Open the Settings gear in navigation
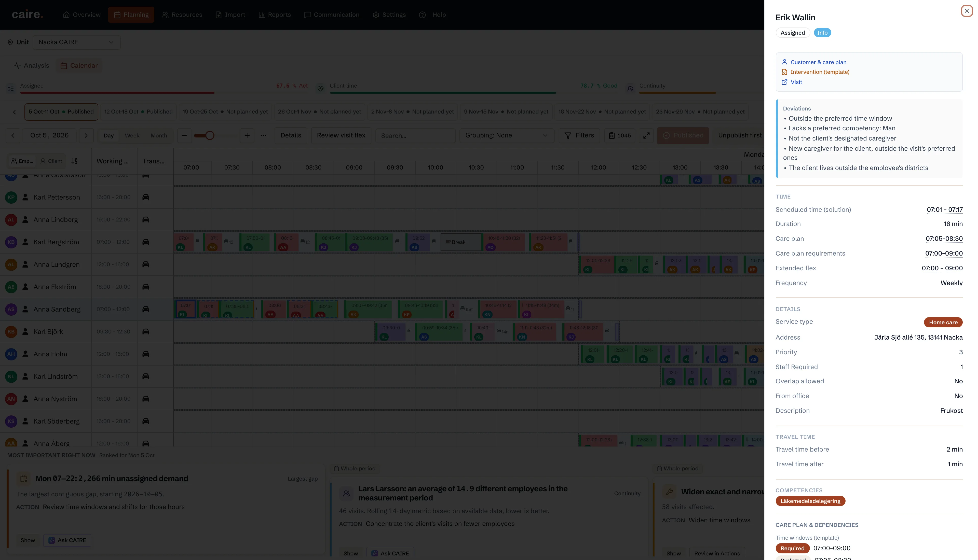978x560 pixels. pos(375,15)
